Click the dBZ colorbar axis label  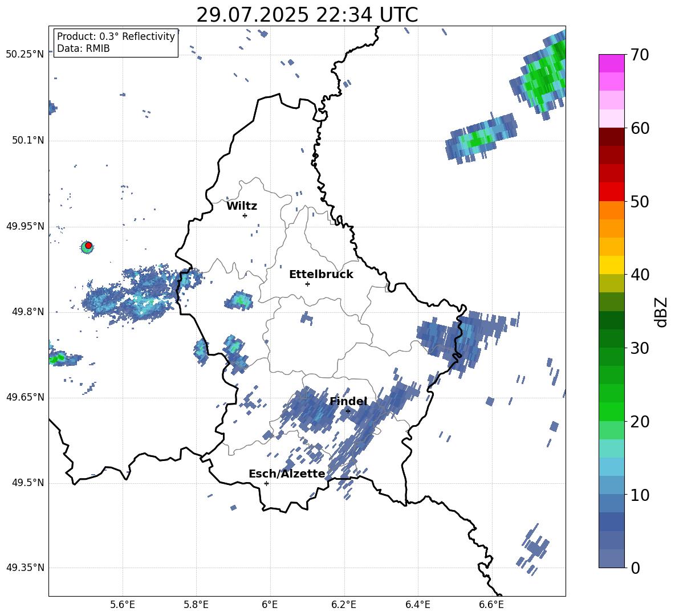click(x=661, y=312)
